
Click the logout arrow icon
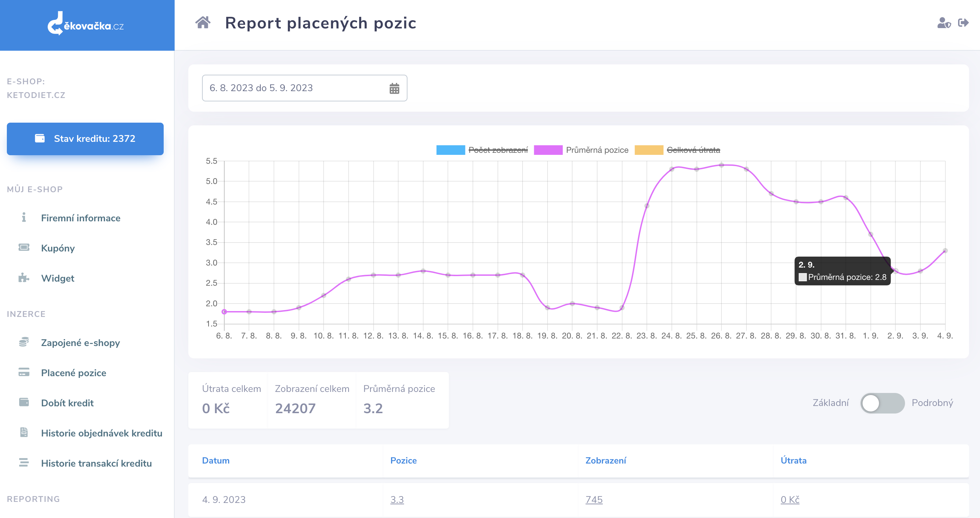(x=963, y=23)
